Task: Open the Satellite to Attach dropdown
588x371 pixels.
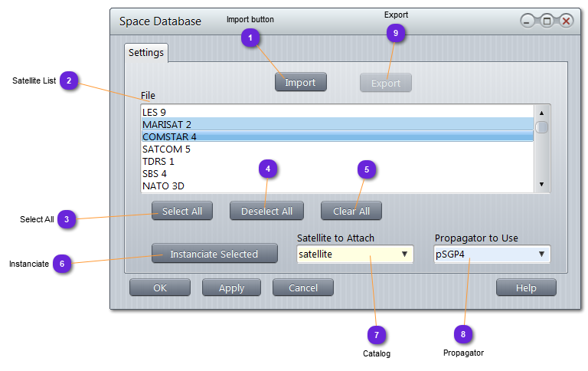Action: (355, 254)
